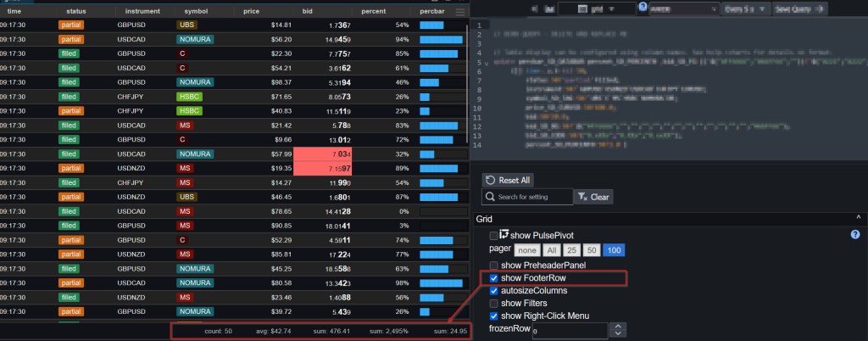Screen dimensions: 868x341
Task: Click the Clear filter button
Action: coord(593,197)
